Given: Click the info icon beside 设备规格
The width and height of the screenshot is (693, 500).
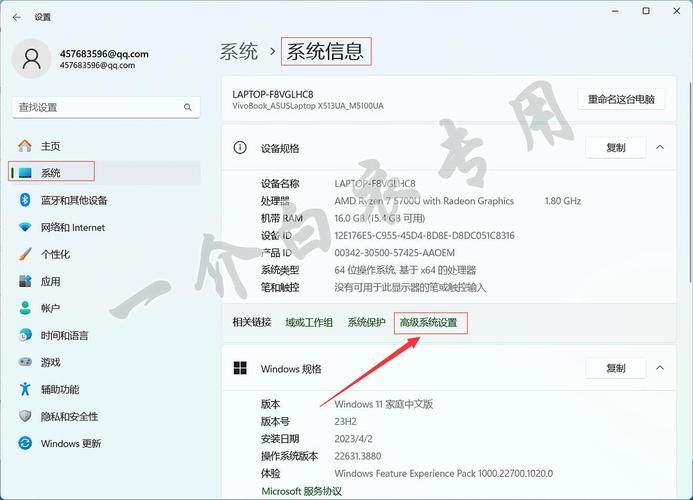Looking at the screenshot, I should pyautogui.click(x=240, y=148).
